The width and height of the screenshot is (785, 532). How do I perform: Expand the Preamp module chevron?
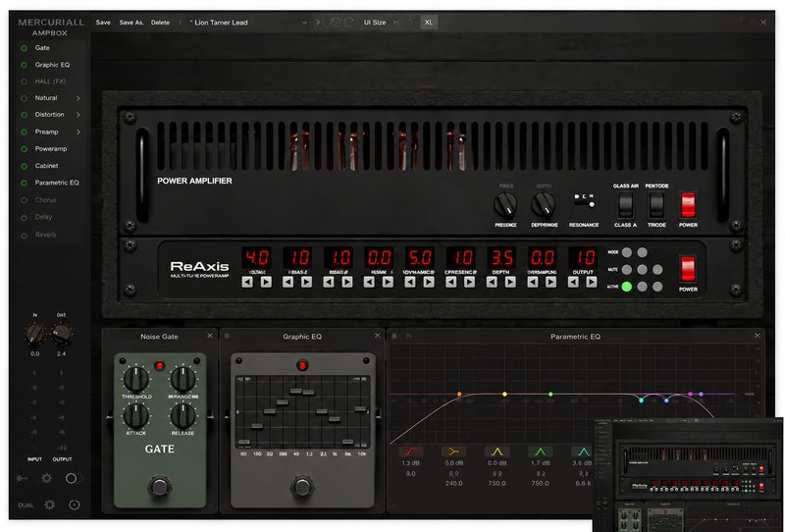(x=78, y=133)
